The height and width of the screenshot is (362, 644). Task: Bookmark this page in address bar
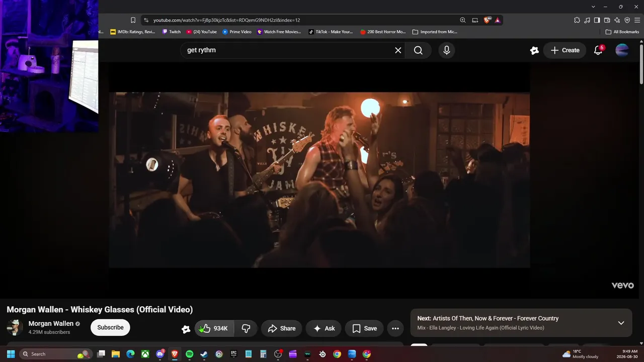coord(133,20)
